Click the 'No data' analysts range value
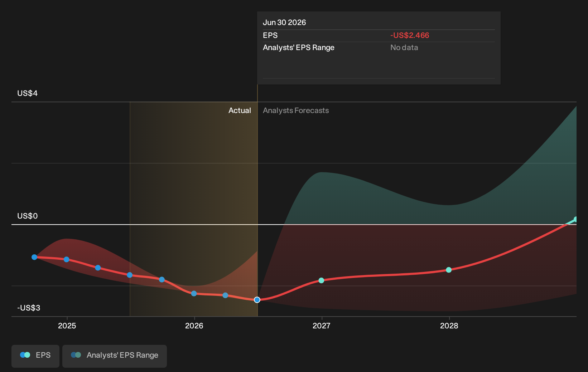The height and width of the screenshot is (372, 588). pyautogui.click(x=404, y=48)
